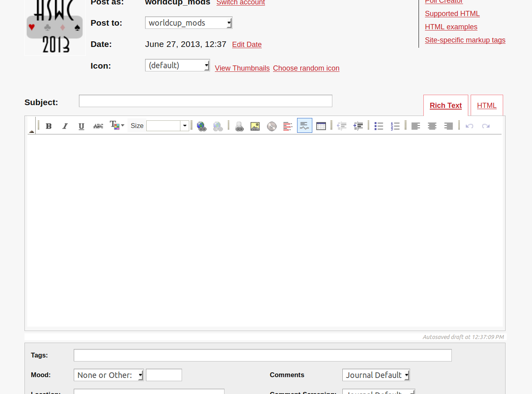
Task: Click the Edit Date link
Action: [247, 45]
